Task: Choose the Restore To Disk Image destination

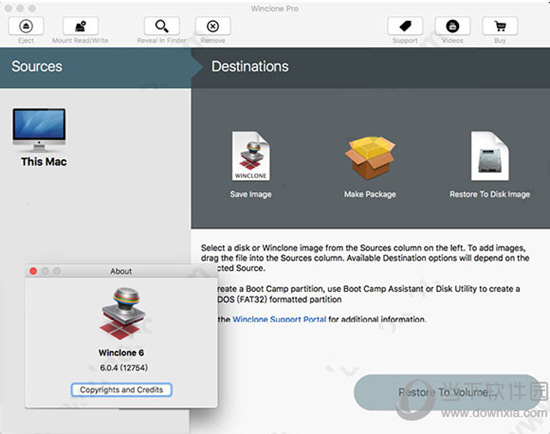Action: 490,165
